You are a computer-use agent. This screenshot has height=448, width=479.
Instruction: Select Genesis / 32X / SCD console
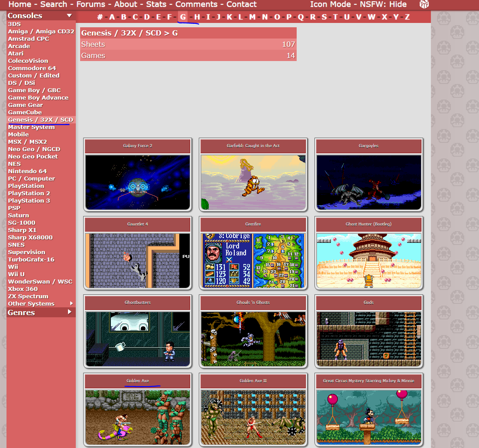point(41,120)
